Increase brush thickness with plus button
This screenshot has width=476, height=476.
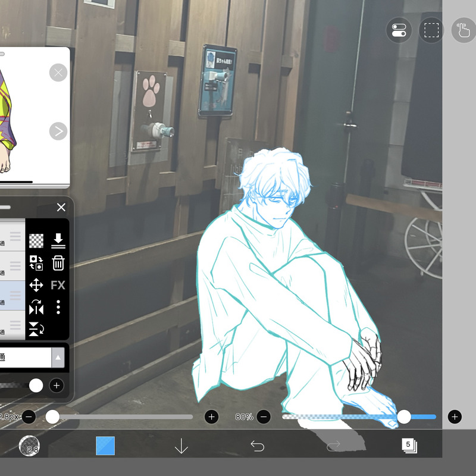[212, 417]
